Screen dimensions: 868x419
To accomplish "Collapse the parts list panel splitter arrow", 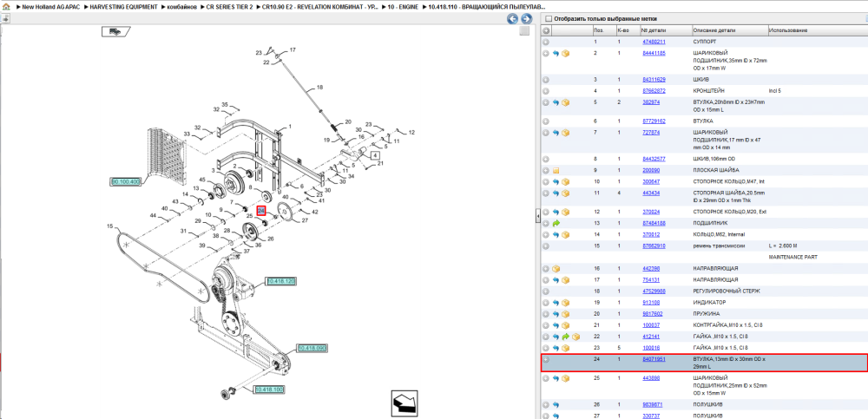I will click(x=537, y=217).
